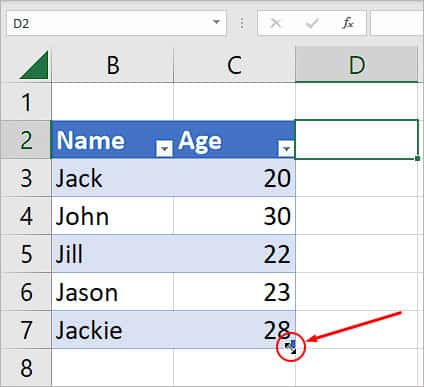Select the age cell with value 23
The image size is (424, 387).
[x=234, y=292]
